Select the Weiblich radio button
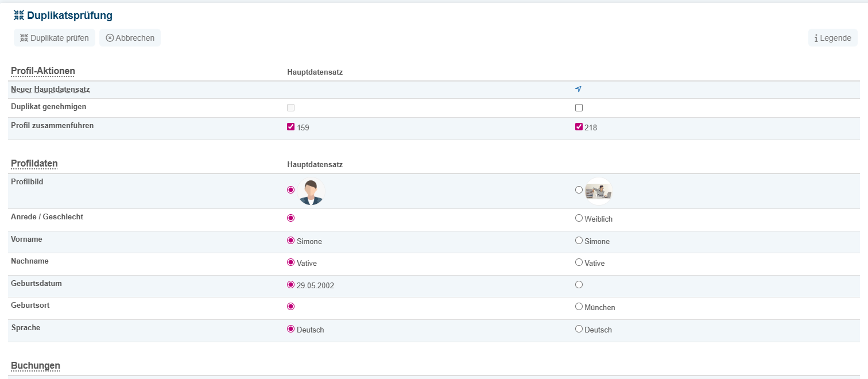This screenshot has height=379, width=868. tap(579, 218)
